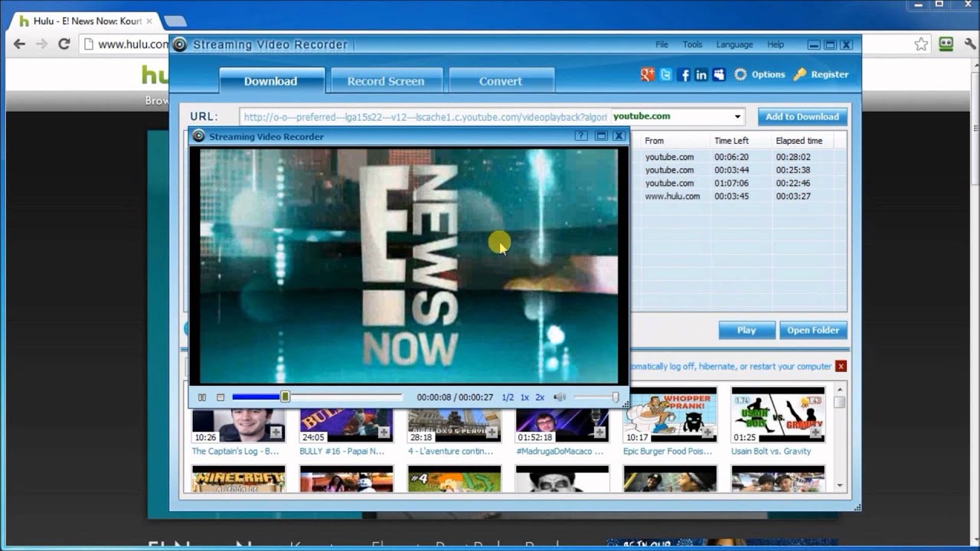Viewport: 980px width, 551px height.
Task: Dismiss the auto log off notice
Action: point(841,367)
